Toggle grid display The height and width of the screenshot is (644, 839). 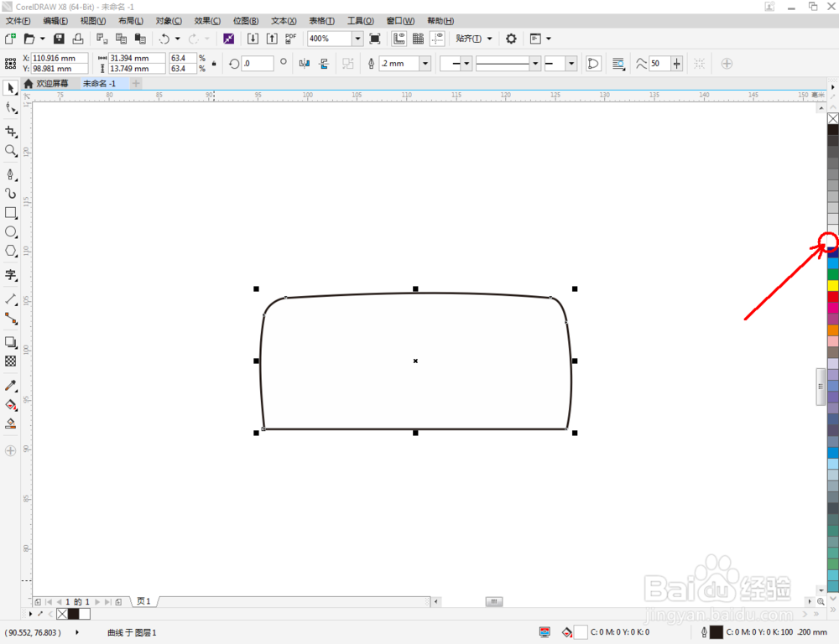tap(419, 39)
